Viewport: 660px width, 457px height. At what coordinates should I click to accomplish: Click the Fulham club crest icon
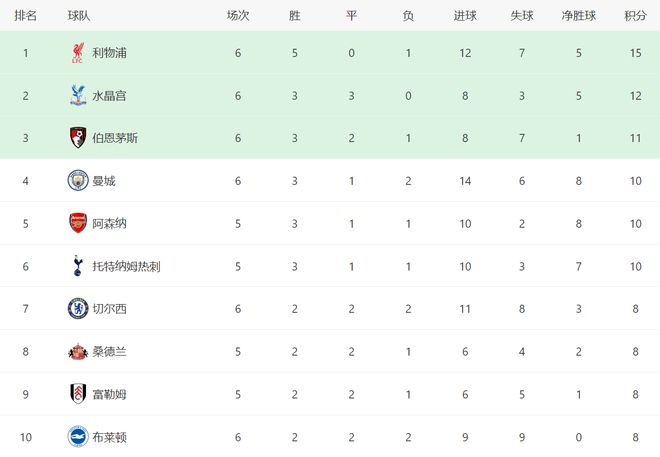[x=78, y=394]
